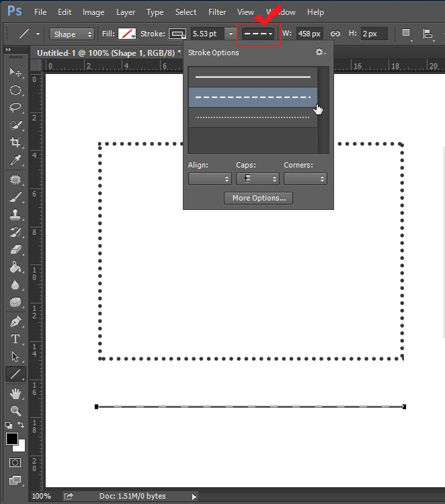Change the screen mode
445x504 pixels.
(15, 480)
